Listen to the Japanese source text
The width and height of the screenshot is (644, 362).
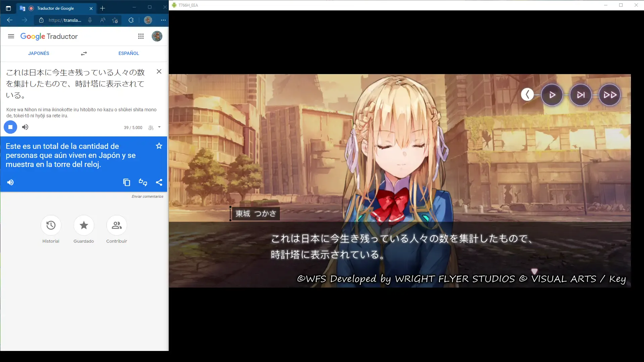click(25, 127)
